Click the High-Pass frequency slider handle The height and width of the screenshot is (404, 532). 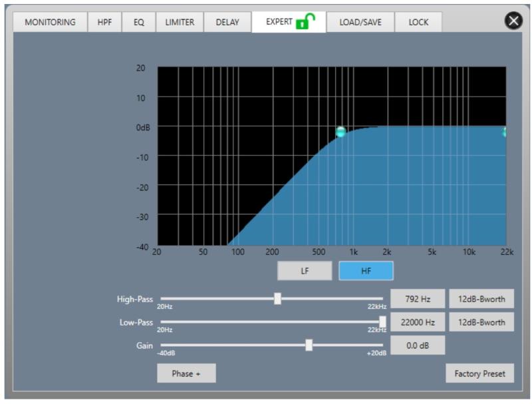[x=277, y=299]
